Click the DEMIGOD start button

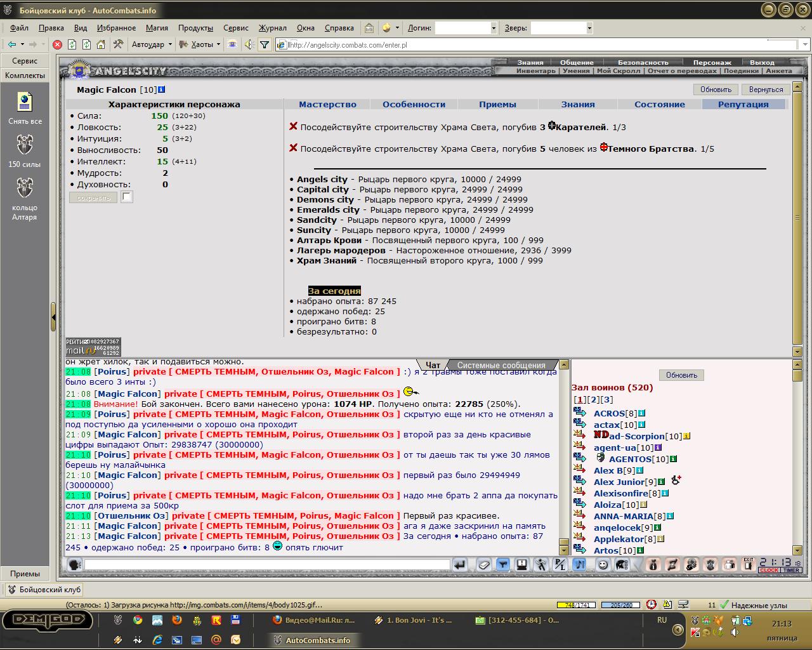coord(47,620)
